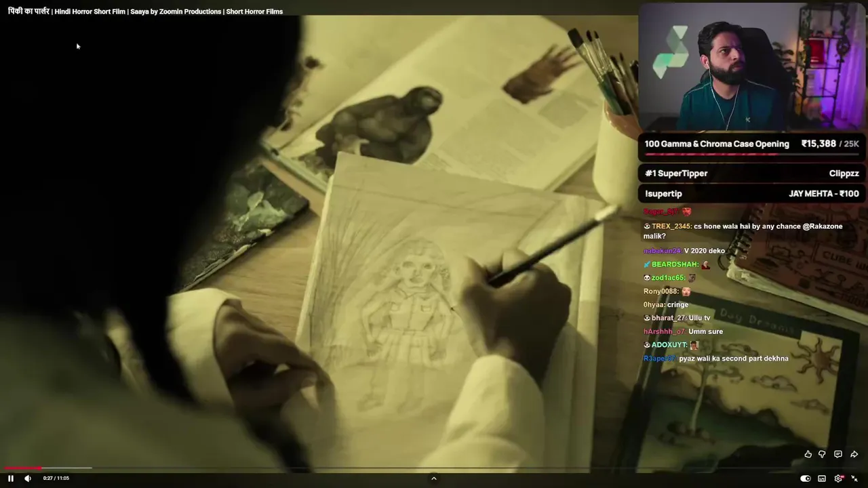Like the video with thumbs up
The width and height of the screenshot is (868, 488).
[x=808, y=454]
